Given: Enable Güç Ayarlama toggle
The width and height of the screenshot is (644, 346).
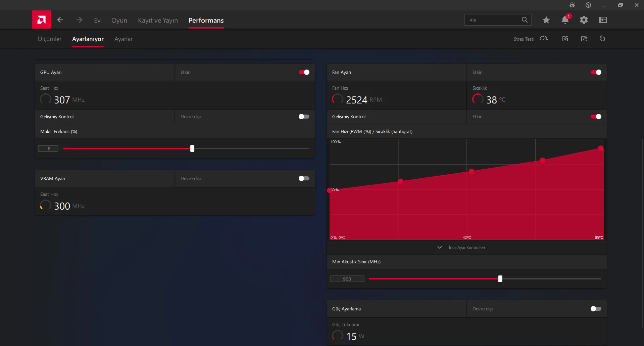Looking at the screenshot, I should (596, 309).
